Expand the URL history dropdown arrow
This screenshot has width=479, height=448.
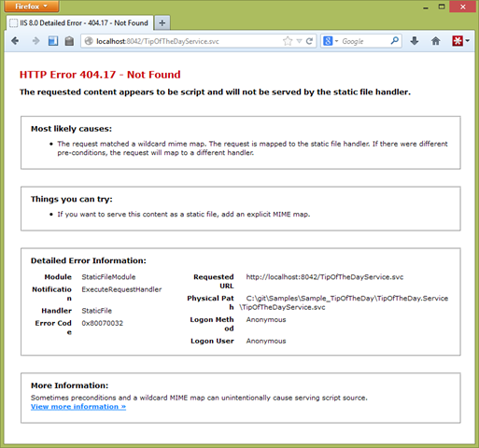pyautogui.click(x=299, y=41)
